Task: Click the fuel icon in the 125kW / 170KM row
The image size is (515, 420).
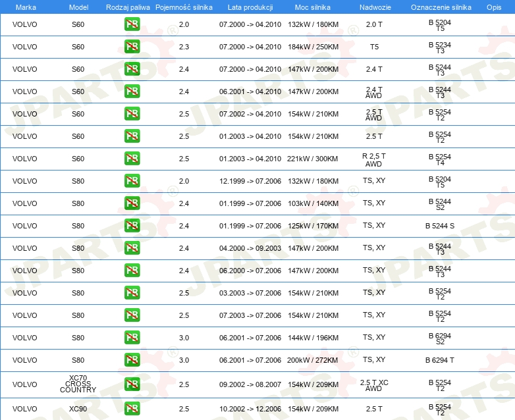Action: [x=132, y=226]
